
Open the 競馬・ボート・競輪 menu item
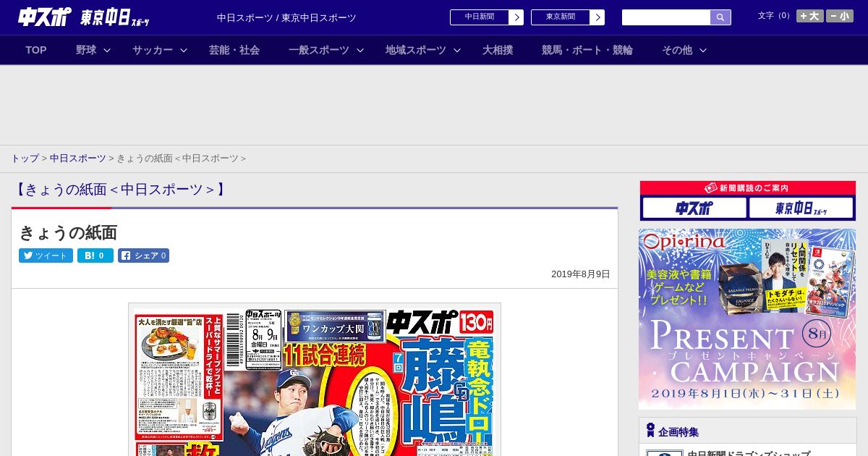[x=587, y=50]
